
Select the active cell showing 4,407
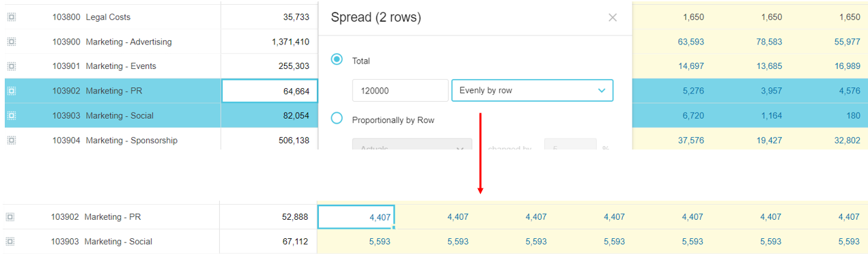click(x=356, y=217)
